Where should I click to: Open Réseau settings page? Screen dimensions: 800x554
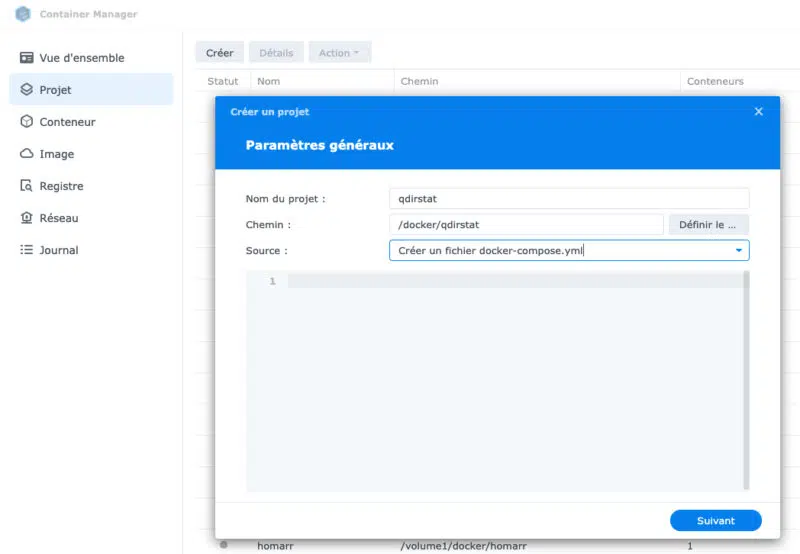pos(91,218)
